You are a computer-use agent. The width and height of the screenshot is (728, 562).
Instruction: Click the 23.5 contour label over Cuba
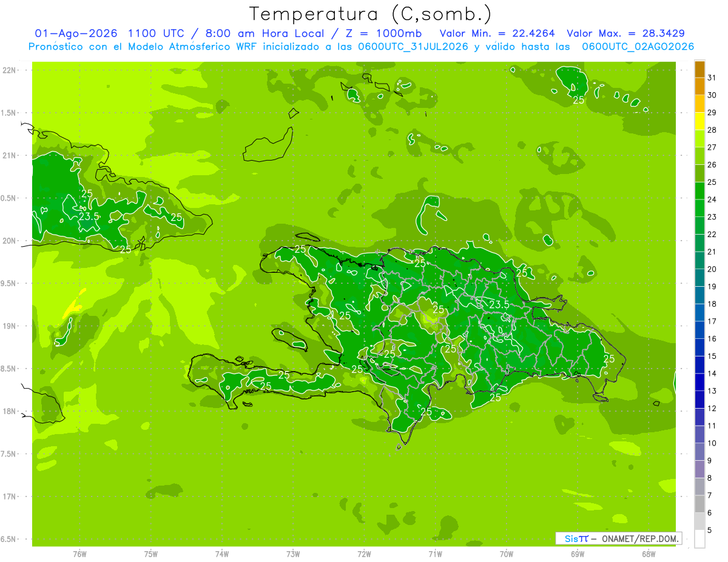tap(89, 216)
